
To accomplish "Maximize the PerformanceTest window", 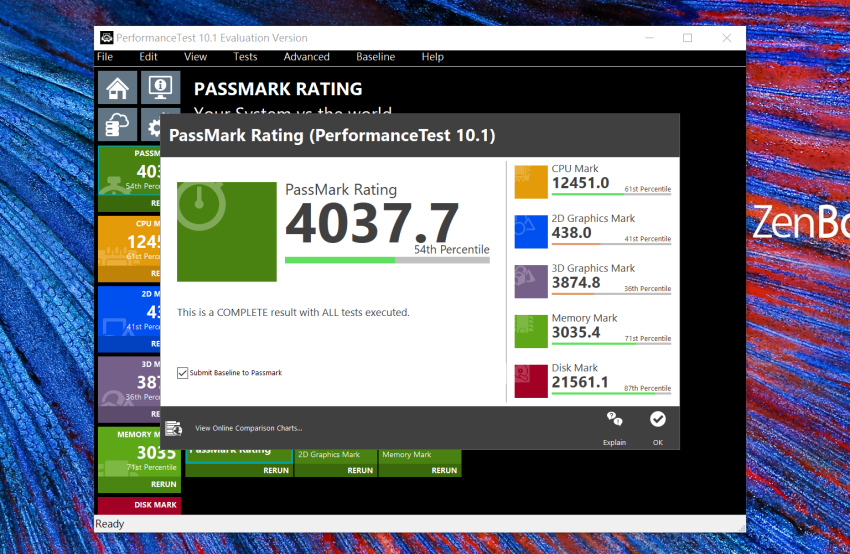I will [x=687, y=38].
